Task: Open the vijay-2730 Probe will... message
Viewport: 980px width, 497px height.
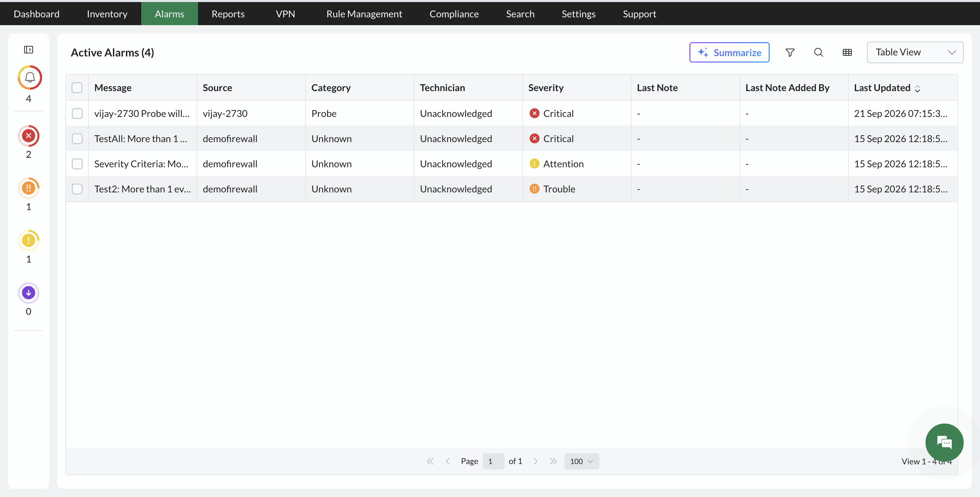Action: pos(142,114)
